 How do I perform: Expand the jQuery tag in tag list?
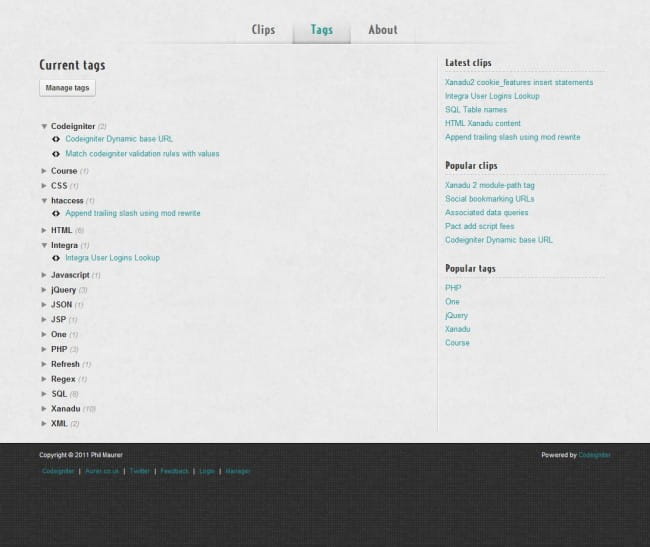pyautogui.click(x=44, y=290)
